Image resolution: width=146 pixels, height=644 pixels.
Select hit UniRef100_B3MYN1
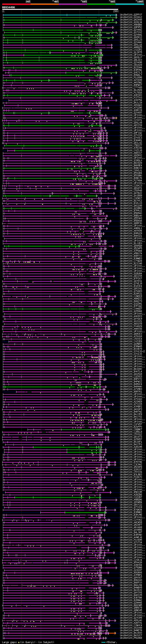point(131,70)
